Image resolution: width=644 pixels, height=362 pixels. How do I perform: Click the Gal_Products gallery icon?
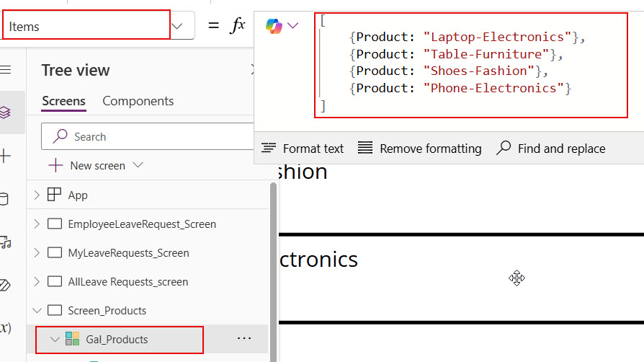point(72,338)
